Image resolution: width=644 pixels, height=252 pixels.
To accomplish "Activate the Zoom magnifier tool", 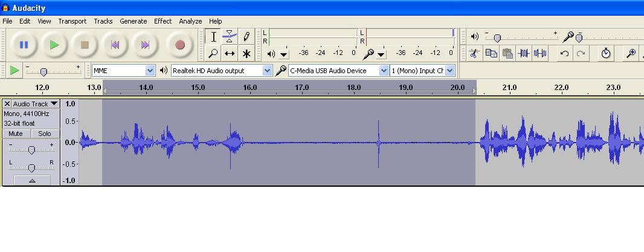I will (213, 53).
